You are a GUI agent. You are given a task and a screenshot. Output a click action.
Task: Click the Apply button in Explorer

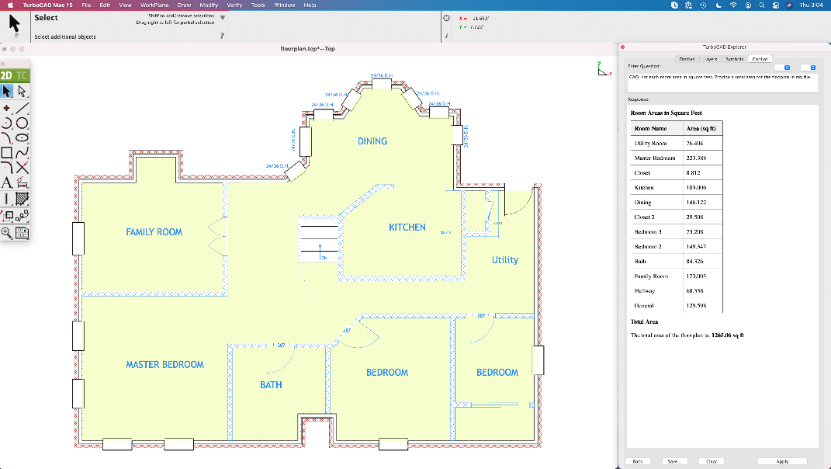click(x=782, y=461)
